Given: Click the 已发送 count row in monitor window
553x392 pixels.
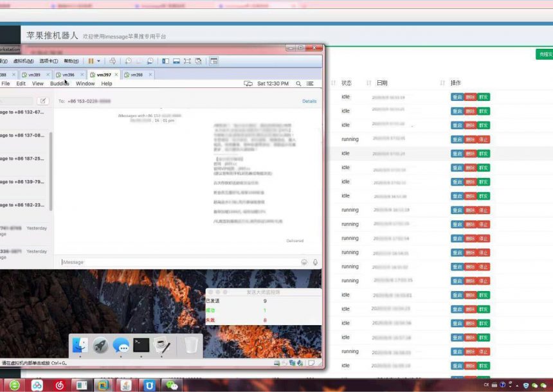Looking at the screenshot, I should [264, 301].
